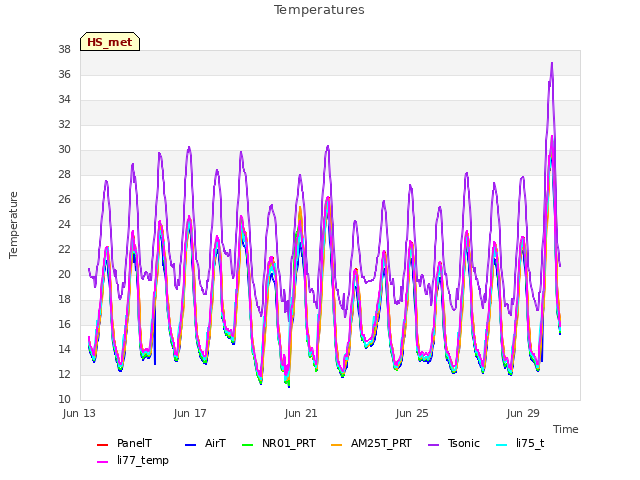Click the 30 y-axis tick label
The width and height of the screenshot is (640, 480).
coord(64,150)
